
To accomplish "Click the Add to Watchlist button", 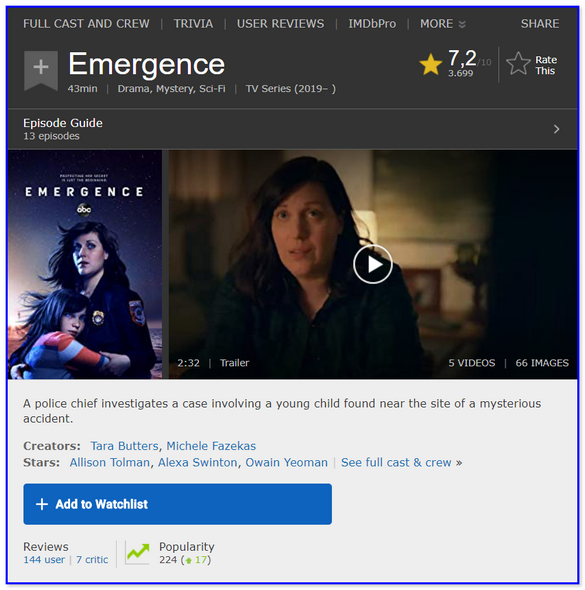I will click(x=178, y=504).
